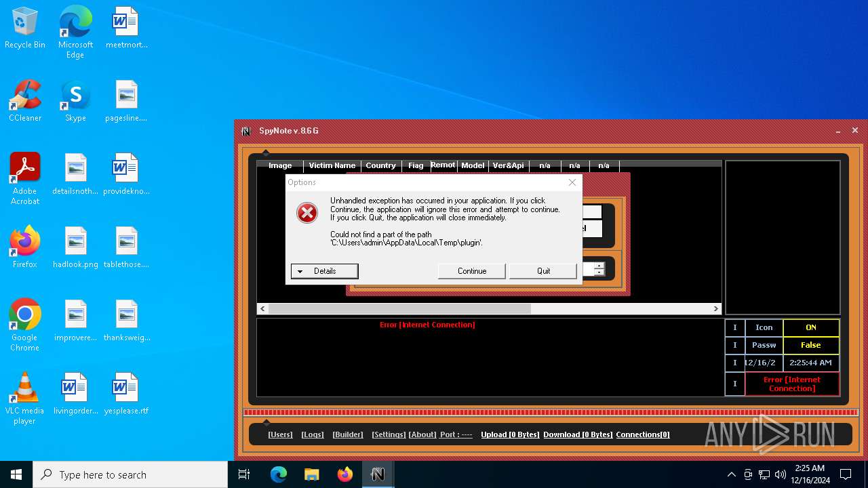Viewport: 868px width, 488px height.
Task: Click the Port : ---- label
Action: [456, 434]
